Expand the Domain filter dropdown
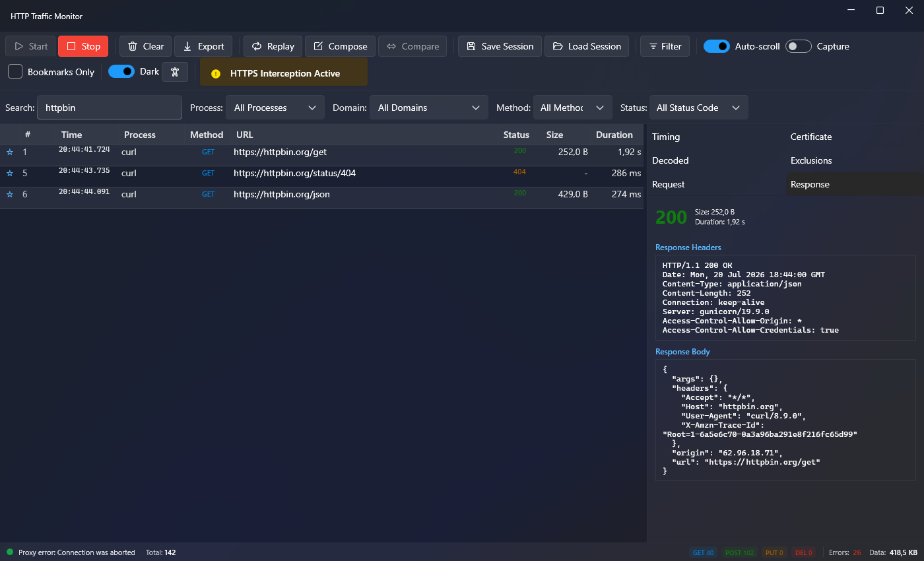Screen dimensions: 924x561 [428, 108]
